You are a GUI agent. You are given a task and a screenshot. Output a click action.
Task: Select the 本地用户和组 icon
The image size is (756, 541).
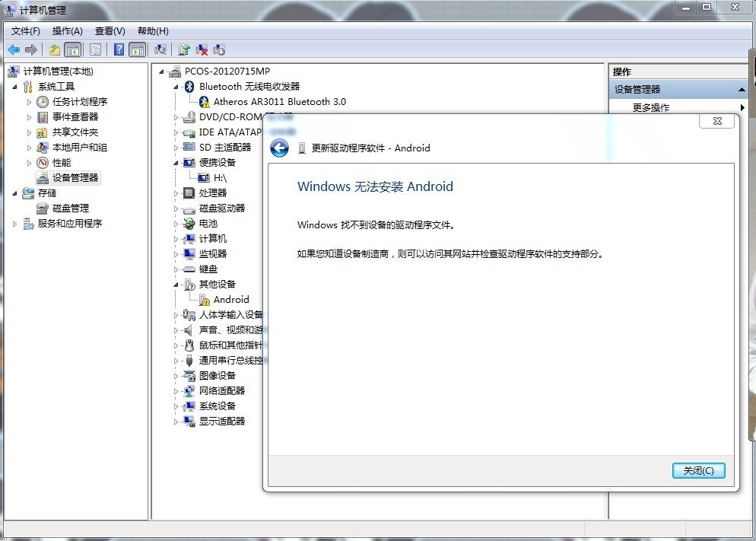tap(43, 148)
